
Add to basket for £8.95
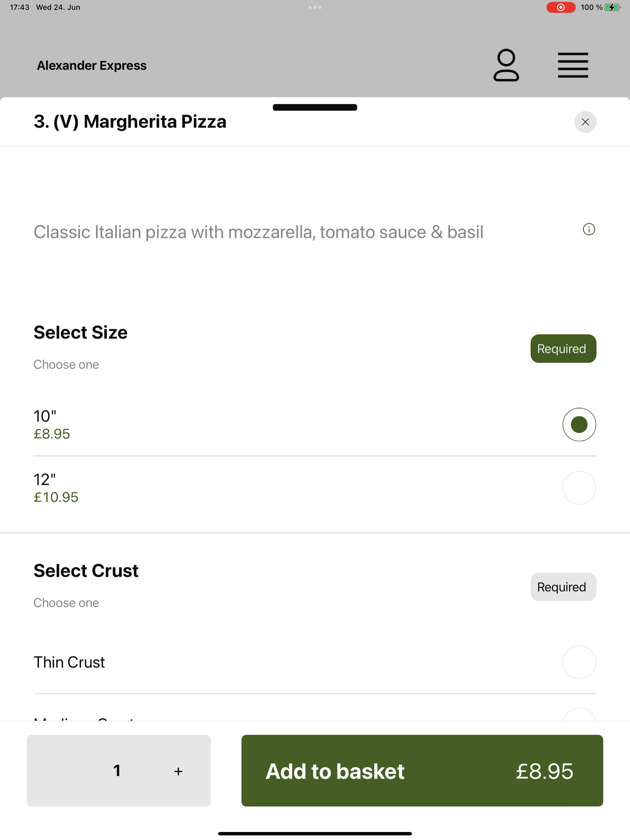pyautogui.click(x=422, y=771)
